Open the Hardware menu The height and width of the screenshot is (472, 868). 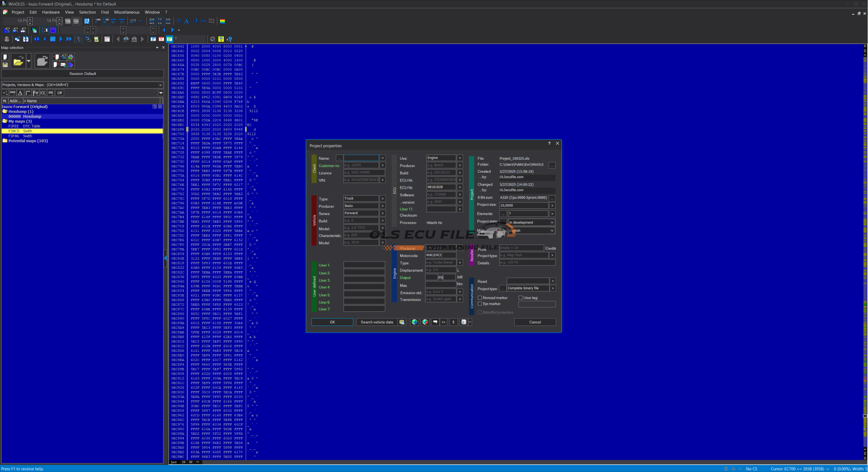point(51,12)
